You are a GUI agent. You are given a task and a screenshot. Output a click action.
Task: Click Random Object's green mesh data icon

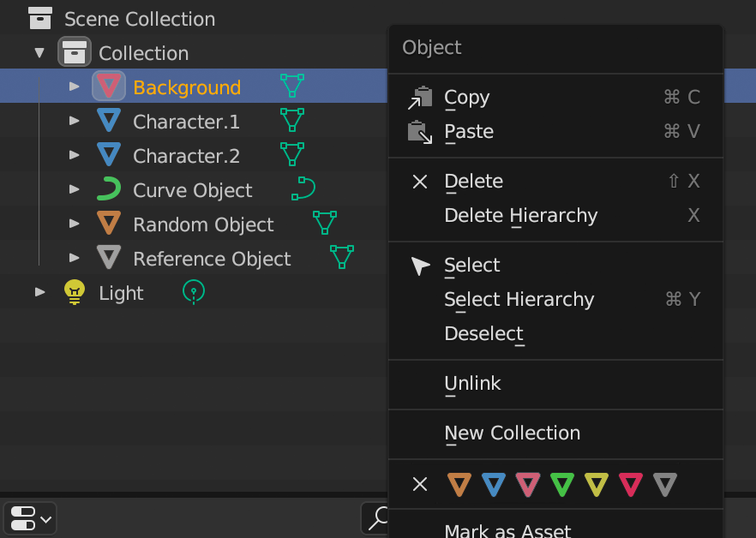tap(325, 222)
